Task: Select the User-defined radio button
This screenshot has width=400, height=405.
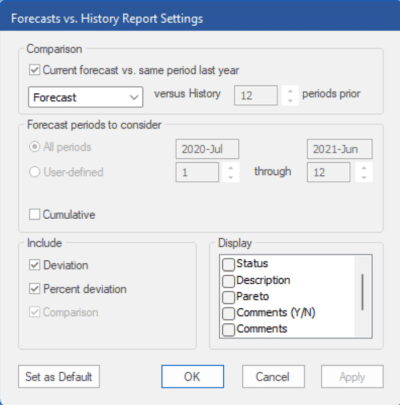Action: point(35,172)
